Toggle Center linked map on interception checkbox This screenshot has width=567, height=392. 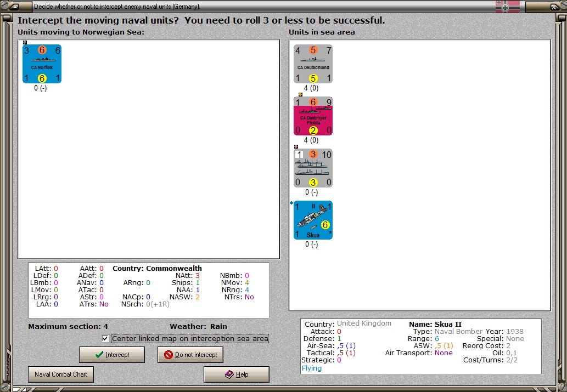[x=105, y=338]
